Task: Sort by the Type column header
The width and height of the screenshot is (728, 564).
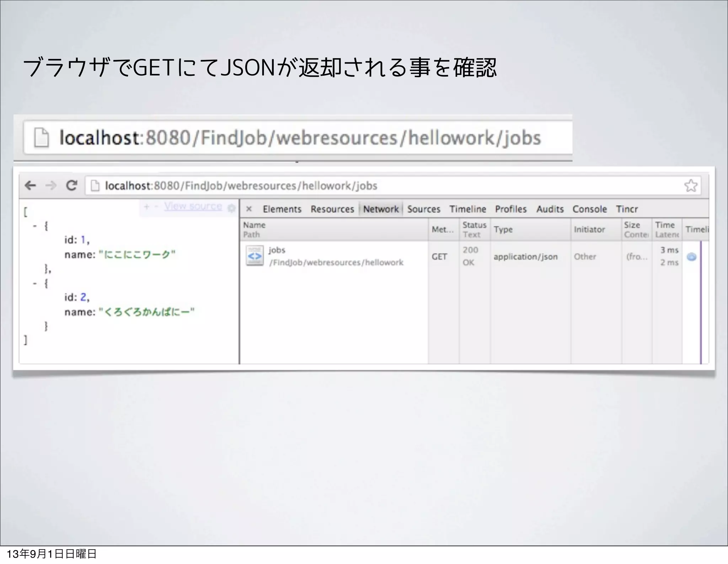Action: click(531, 230)
